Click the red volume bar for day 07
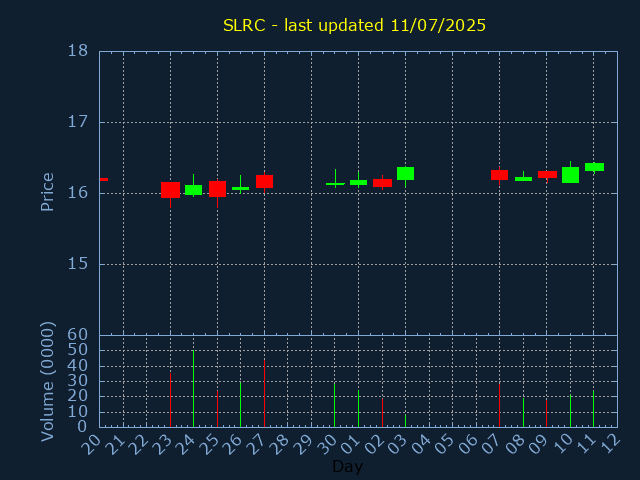The height and width of the screenshot is (480, 640). pyautogui.click(x=500, y=405)
